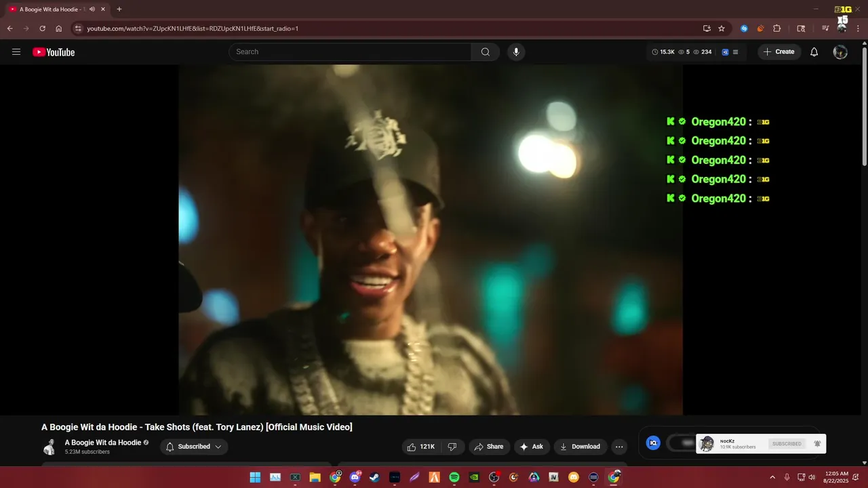868x488 pixels.
Task: Open the NocKz channel name
Action: coord(727,441)
